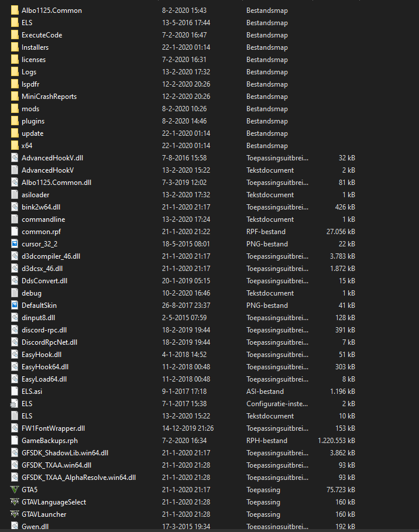This screenshot has height=532, width=419.
Task: Select the ELS text document dated 13-2-2020
Action: 27,416
